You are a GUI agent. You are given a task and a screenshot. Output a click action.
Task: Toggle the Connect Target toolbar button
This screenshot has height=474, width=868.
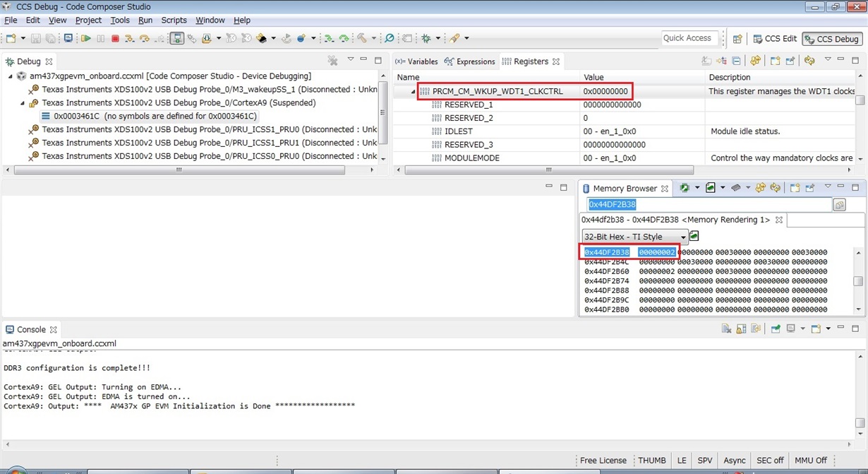pyautogui.click(x=176, y=38)
